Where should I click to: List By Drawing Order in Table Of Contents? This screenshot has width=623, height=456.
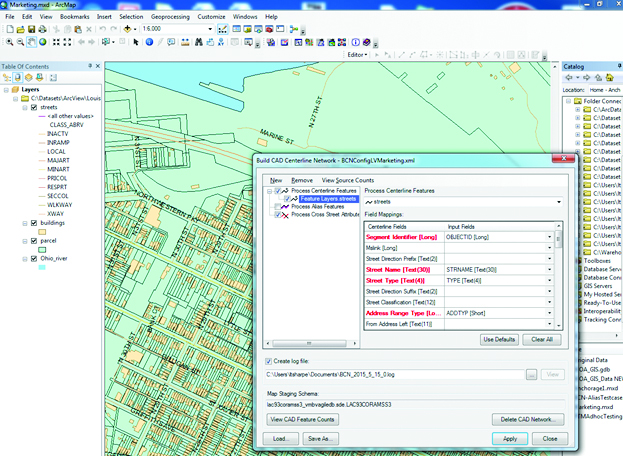tap(7, 77)
